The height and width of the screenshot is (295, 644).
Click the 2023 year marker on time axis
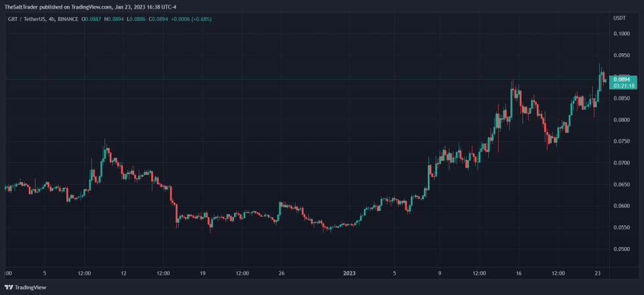(x=350, y=273)
